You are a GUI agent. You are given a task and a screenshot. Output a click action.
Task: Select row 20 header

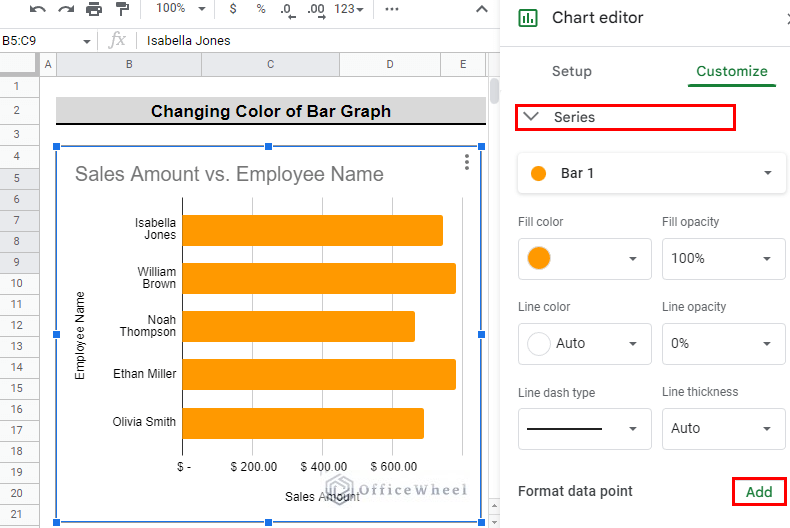(17, 493)
